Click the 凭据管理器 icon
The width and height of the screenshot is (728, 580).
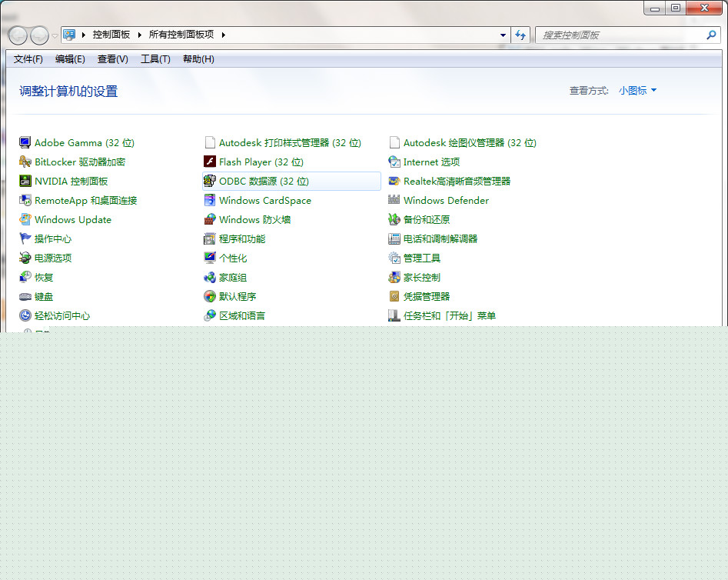394,296
